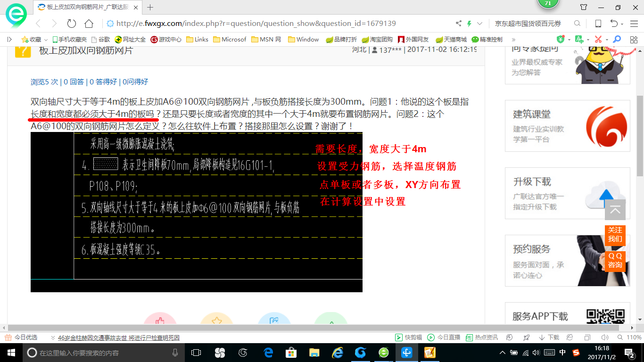Viewport: 644px width, 362px height.
Task: Click 快剪辑 in the status bar
Action: point(408,337)
